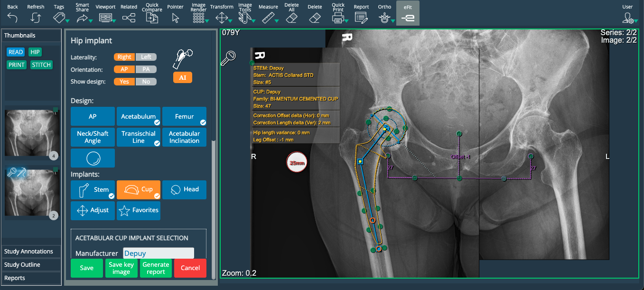
Task: Set Show design to No
Action: coord(146,82)
